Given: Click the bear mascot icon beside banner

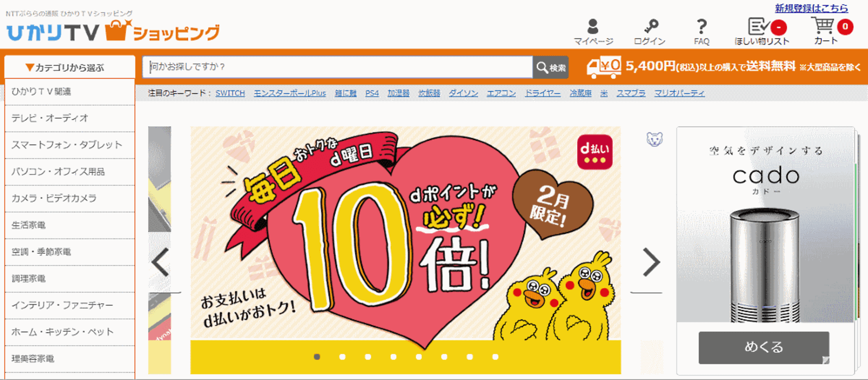Looking at the screenshot, I should pyautogui.click(x=655, y=139).
